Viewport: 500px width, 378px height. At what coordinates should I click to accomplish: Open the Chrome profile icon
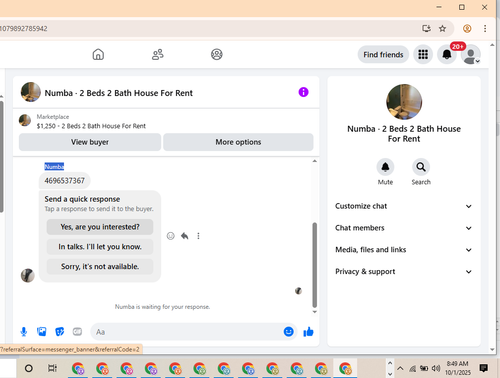point(467,29)
